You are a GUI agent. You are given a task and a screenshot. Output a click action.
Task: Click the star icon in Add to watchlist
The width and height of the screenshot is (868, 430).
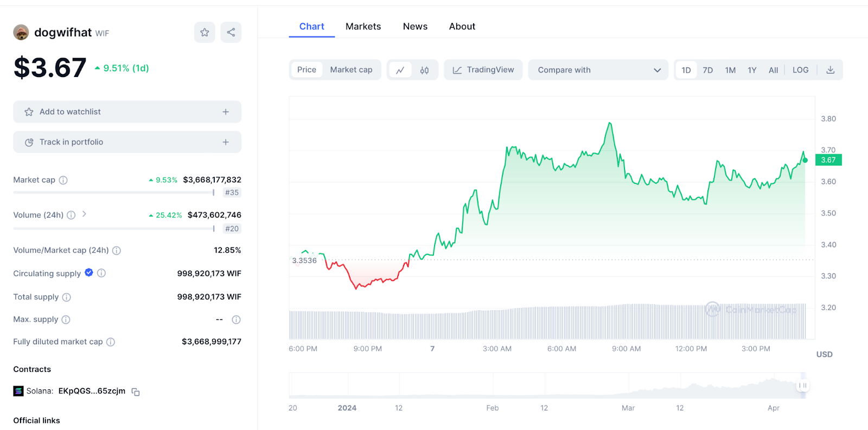29,112
